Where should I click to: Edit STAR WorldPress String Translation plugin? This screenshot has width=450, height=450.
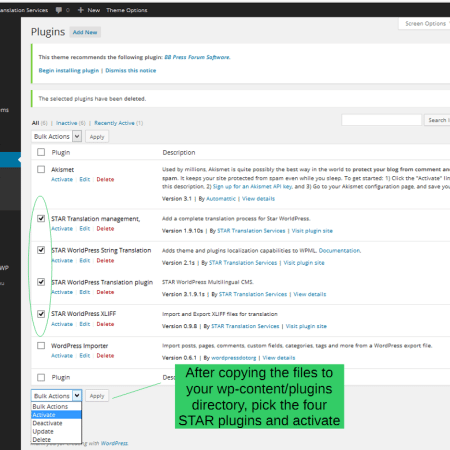85,260
